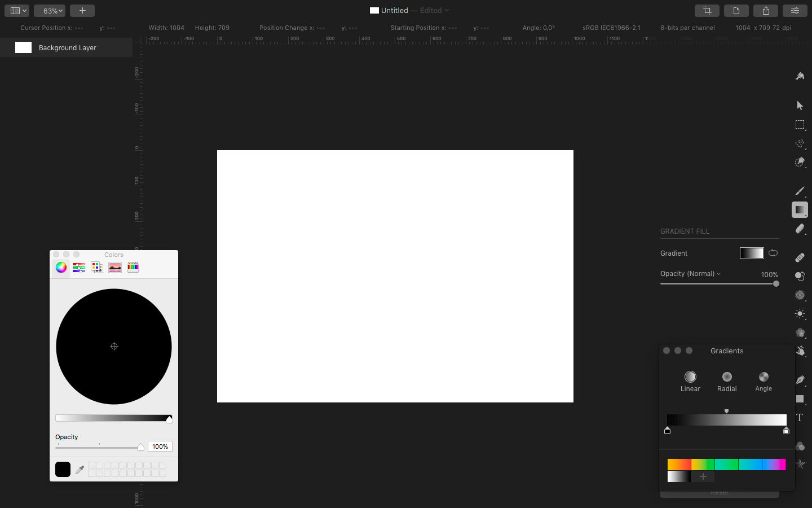Select the Lighten (sun) tool
The image size is (812, 508).
pyautogui.click(x=800, y=314)
